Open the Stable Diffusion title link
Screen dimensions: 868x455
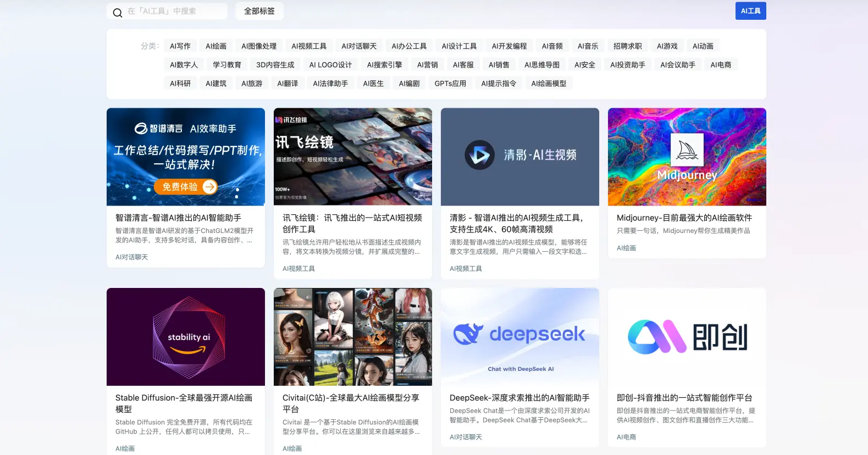tap(184, 403)
